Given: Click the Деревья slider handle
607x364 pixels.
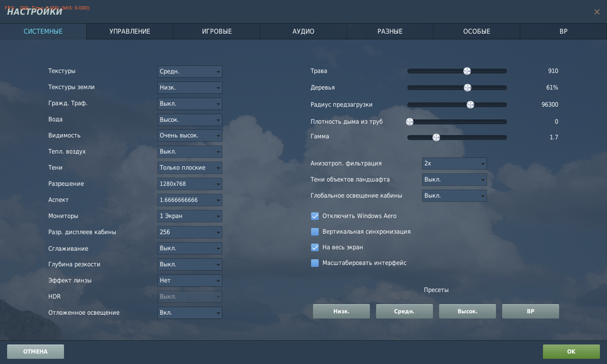Looking at the screenshot, I should [467, 87].
